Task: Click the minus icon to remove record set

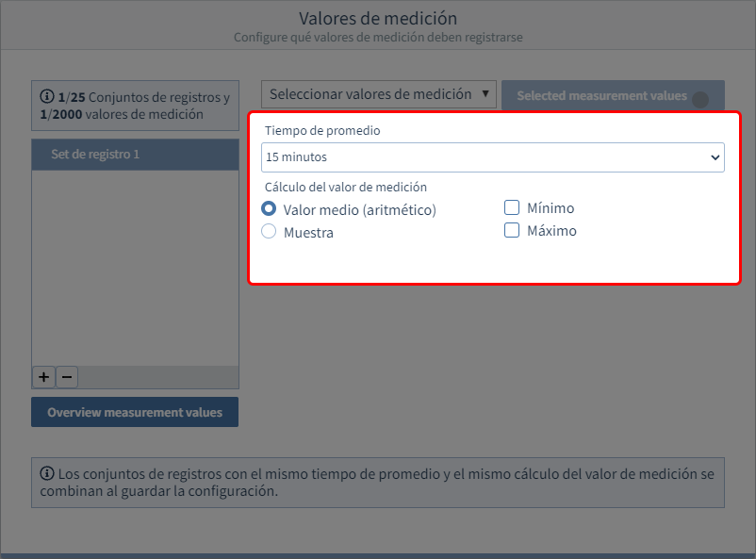Action: tap(67, 377)
